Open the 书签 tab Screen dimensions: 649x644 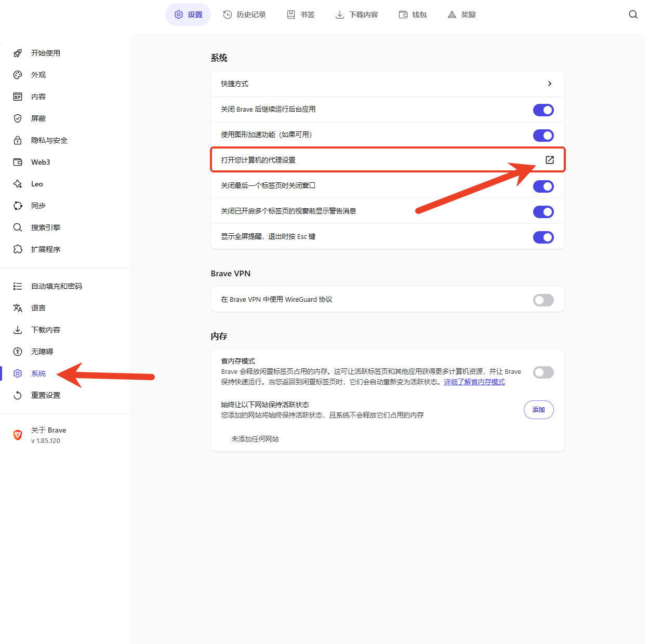[301, 15]
